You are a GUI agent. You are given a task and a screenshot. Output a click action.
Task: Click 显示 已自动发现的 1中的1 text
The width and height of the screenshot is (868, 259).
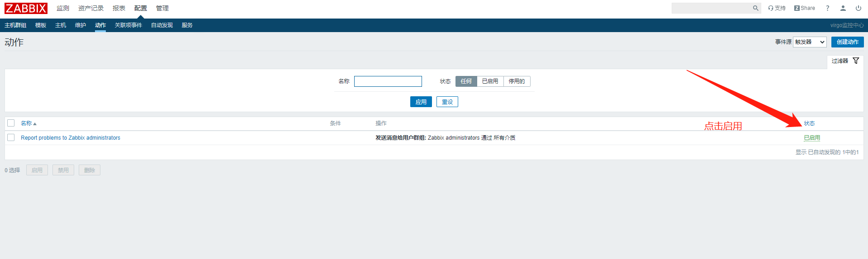[827, 152]
